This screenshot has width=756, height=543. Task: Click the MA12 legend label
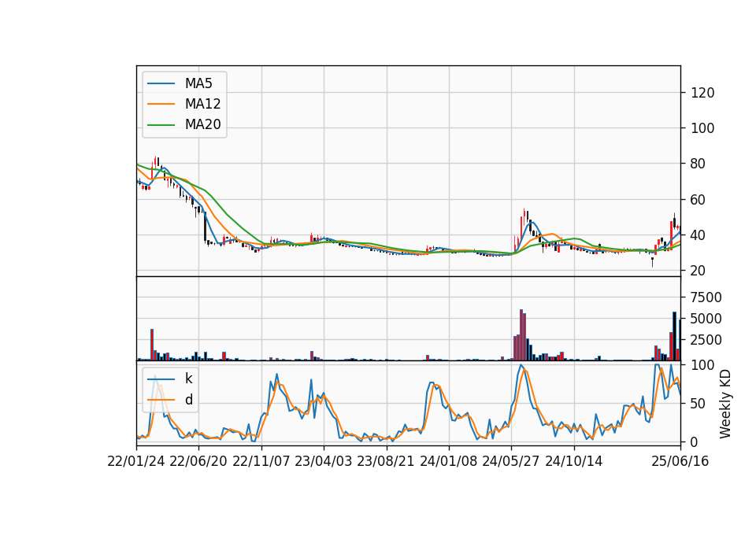pos(202,104)
